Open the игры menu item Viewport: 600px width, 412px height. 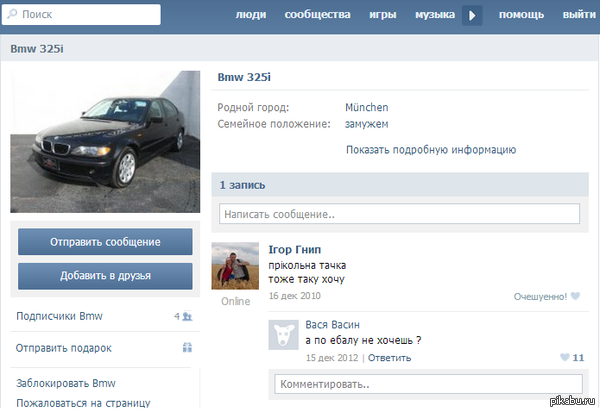(x=383, y=15)
